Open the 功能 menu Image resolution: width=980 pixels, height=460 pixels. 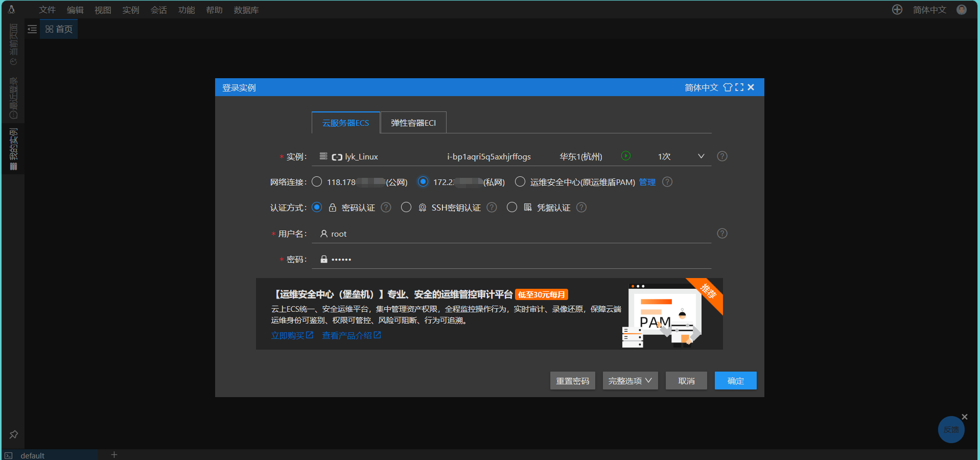click(x=186, y=10)
